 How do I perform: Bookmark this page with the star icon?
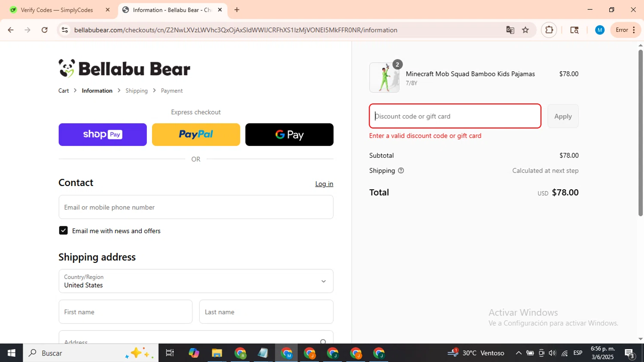point(526,30)
